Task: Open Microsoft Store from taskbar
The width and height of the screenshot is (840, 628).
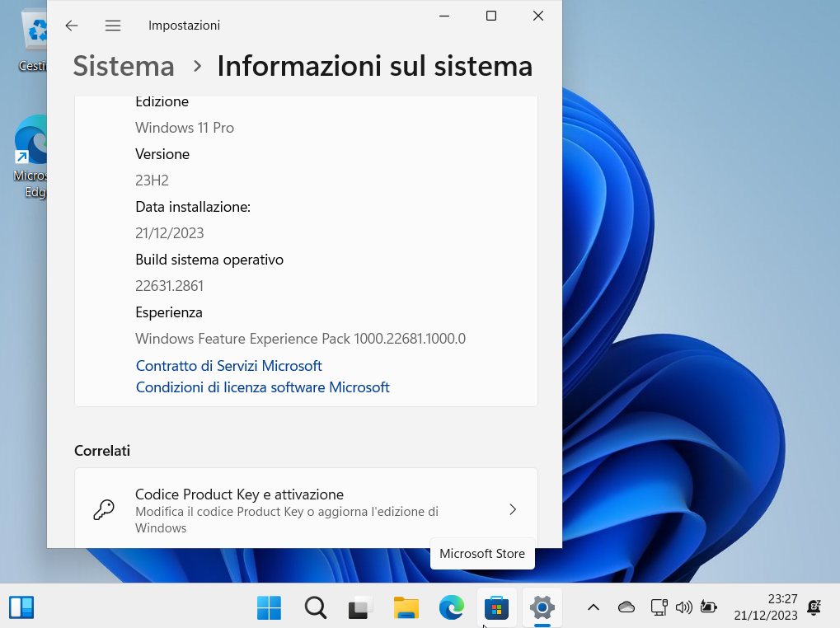Action: coord(496,607)
